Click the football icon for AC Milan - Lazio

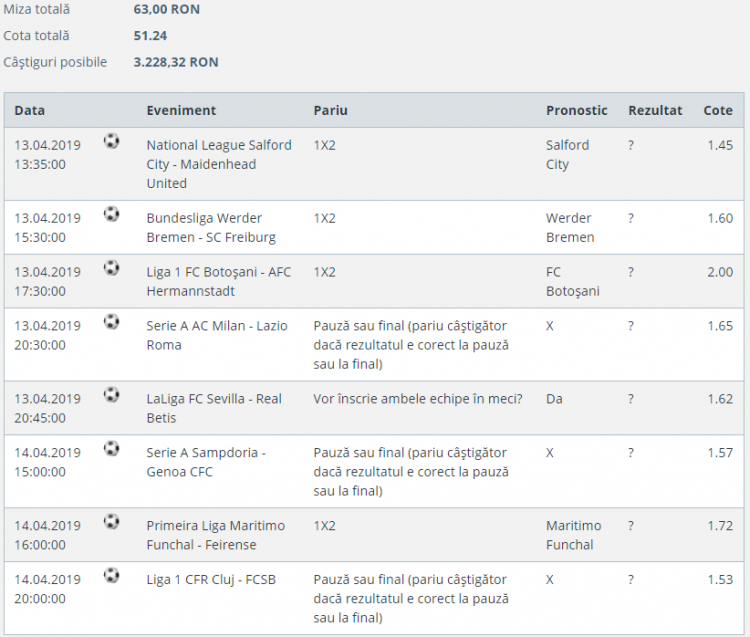[111, 322]
